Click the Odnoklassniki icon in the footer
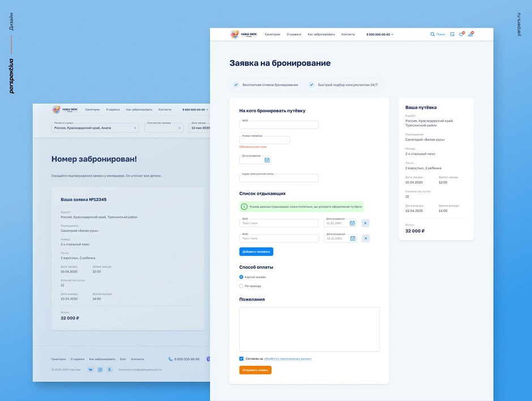Viewport: 532px width, 401px height. pyautogui.click(x=109, y=369)
